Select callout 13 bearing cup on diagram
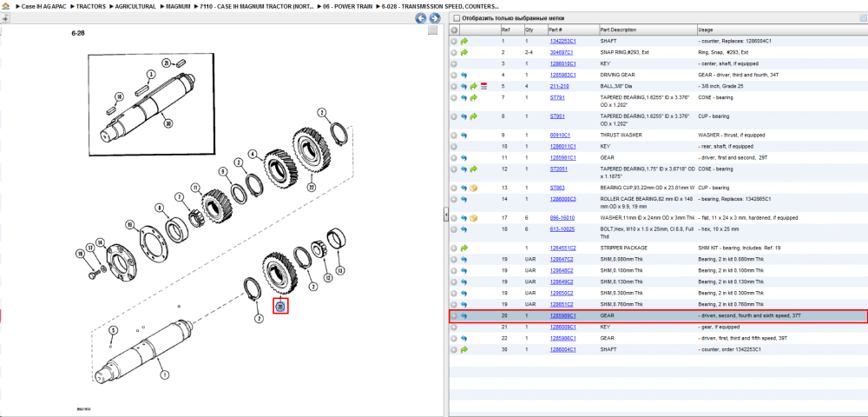The width and height of the screenshot is (868, 417). pyautogui.click(x=340, y=269)
